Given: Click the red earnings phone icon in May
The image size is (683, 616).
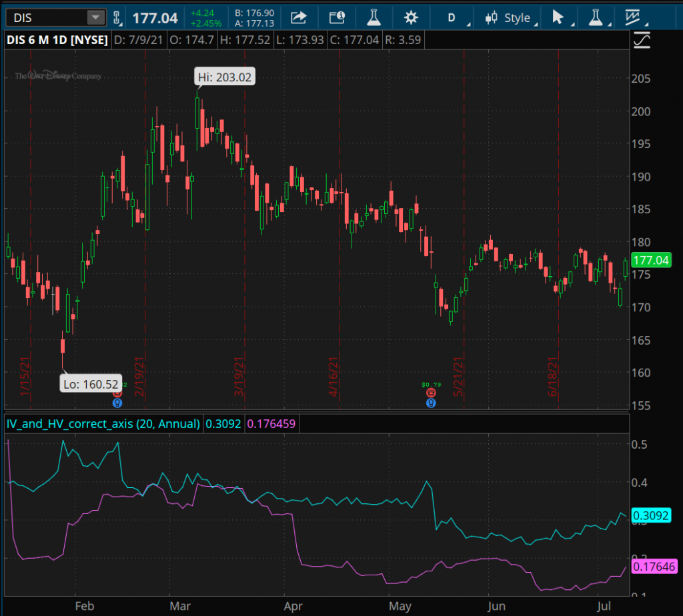Looking at the screenshot, I should [x=431, y=393].
